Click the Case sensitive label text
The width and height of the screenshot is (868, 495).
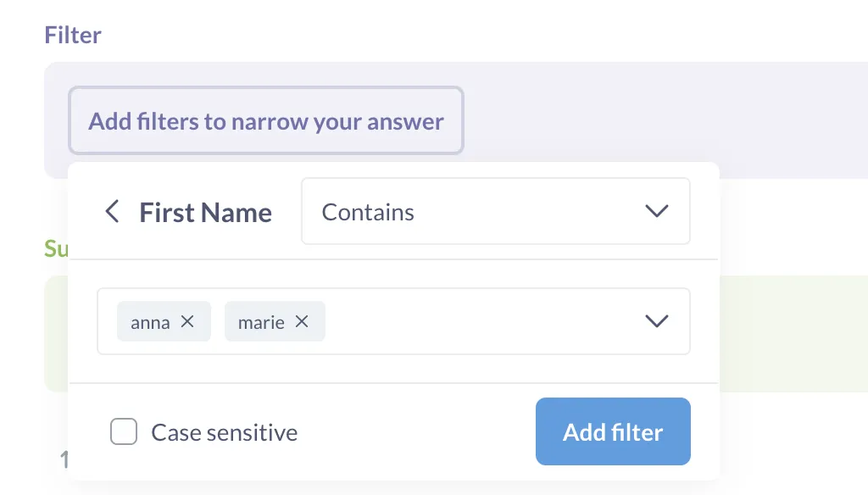coord(224,432)
